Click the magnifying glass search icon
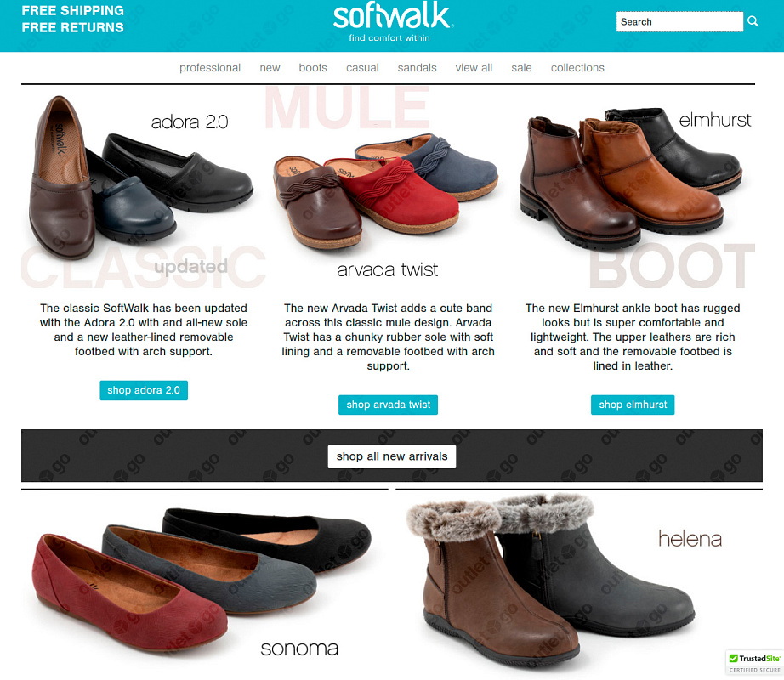This screenshot has height=680, width=784. (753, 21)
